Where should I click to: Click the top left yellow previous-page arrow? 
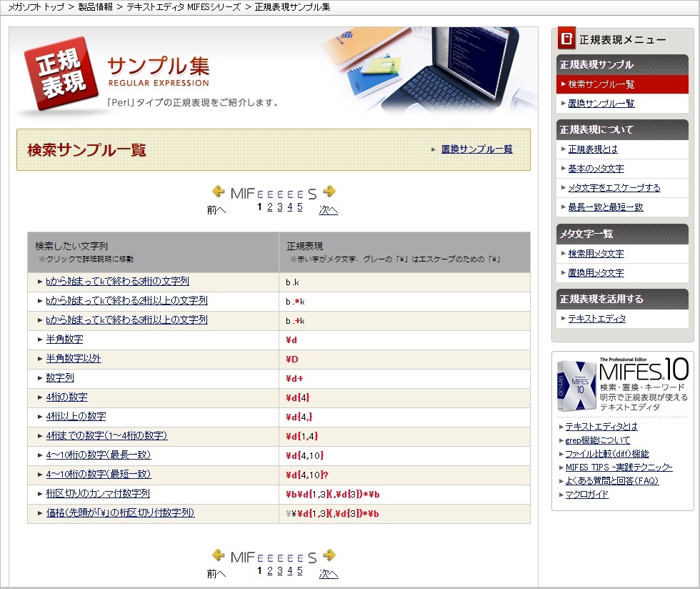point(219,192)
